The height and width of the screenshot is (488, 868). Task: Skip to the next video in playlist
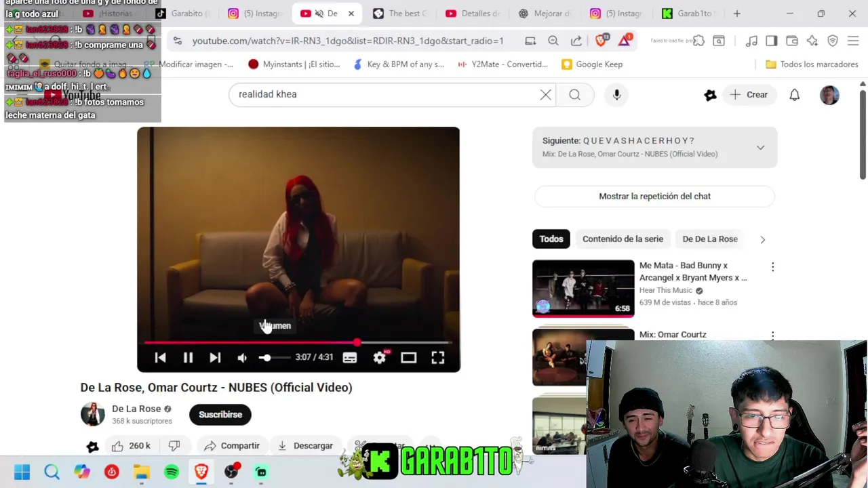point(215,358)
